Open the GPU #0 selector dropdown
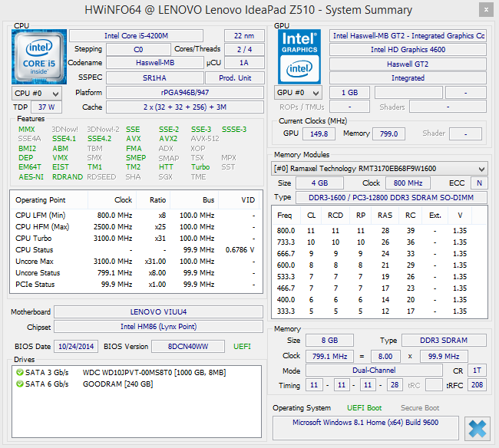Image resolution: width=499 pixels, height=448 pixels. pos(298,93)
